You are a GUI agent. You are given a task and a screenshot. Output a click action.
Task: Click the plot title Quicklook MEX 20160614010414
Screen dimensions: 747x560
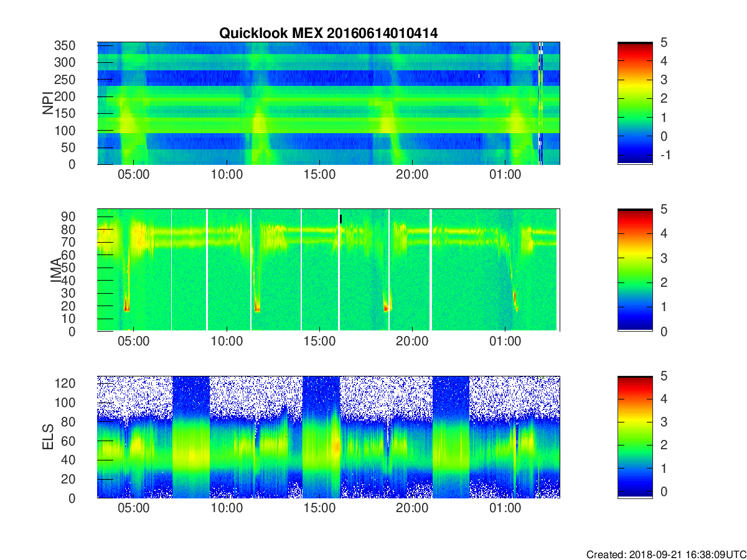328,34
